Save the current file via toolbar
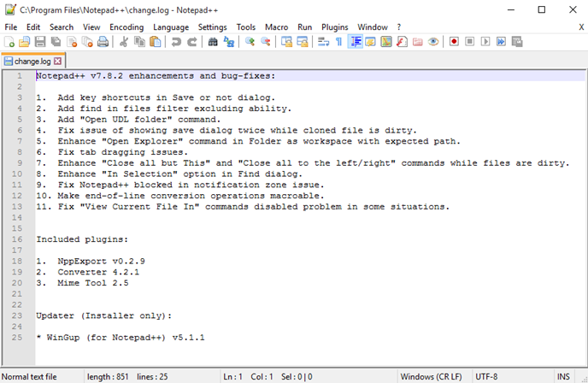 pos(40,42)
